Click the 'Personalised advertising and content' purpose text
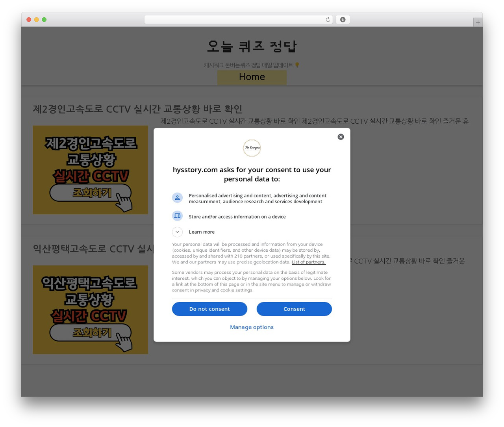Image resolution: width=504 pixels, height=427 pixels. pos(258,199)
